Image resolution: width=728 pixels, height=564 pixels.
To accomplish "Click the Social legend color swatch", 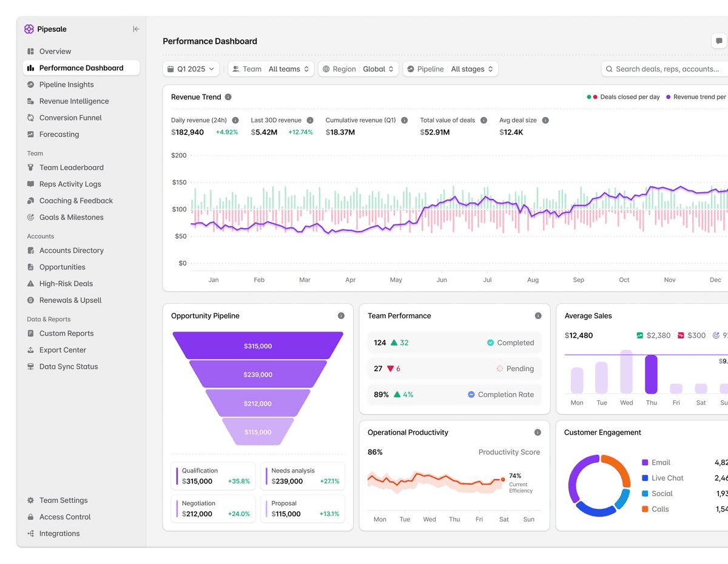I will [x=645, y=494].
